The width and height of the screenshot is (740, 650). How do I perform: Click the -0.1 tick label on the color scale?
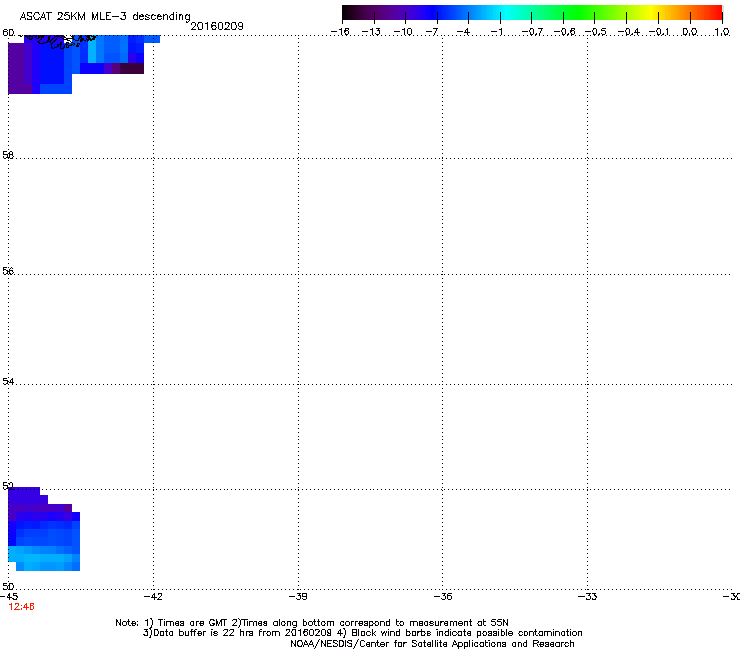(659, 32)
